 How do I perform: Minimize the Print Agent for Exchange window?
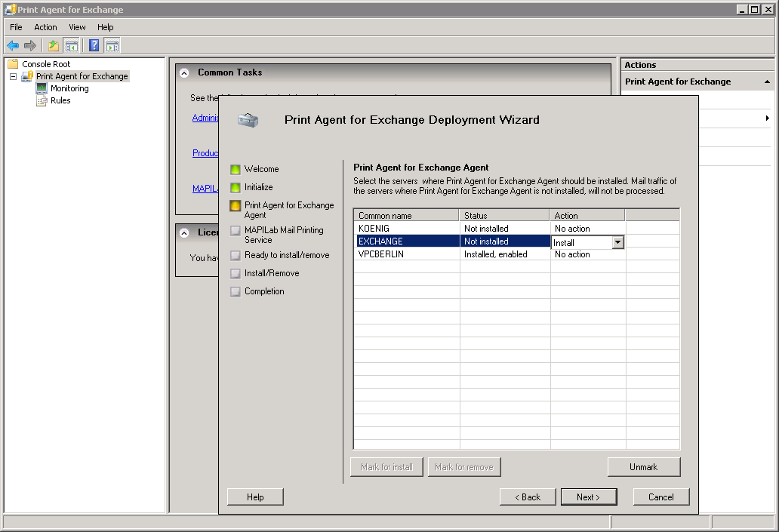pos(742,10)
